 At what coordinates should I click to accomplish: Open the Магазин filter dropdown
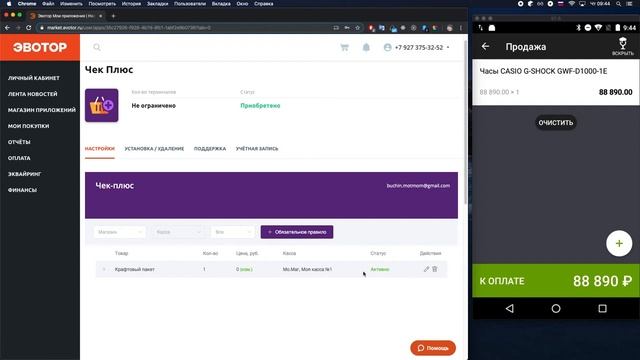tap(120, 232)
